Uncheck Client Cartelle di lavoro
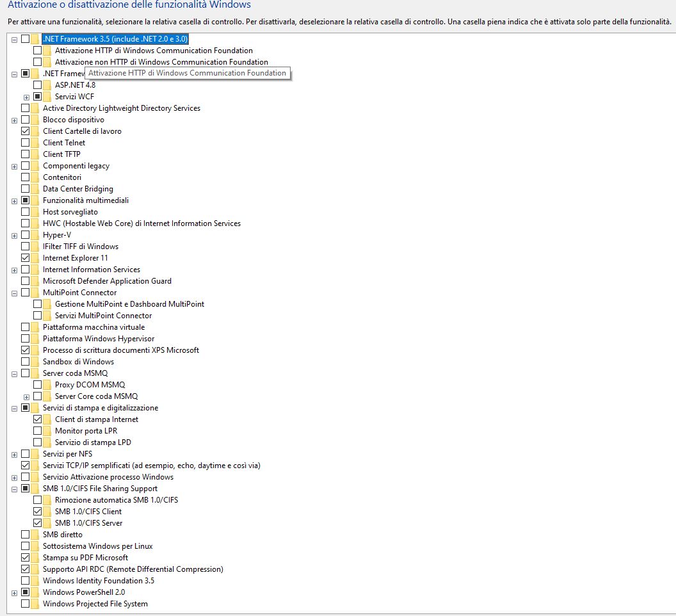Image resolution: width=676 pixels, height=616 pixels. 26,131
